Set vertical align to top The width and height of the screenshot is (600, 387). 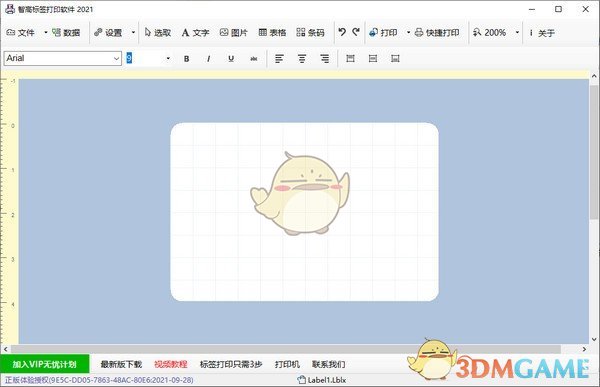350,59
